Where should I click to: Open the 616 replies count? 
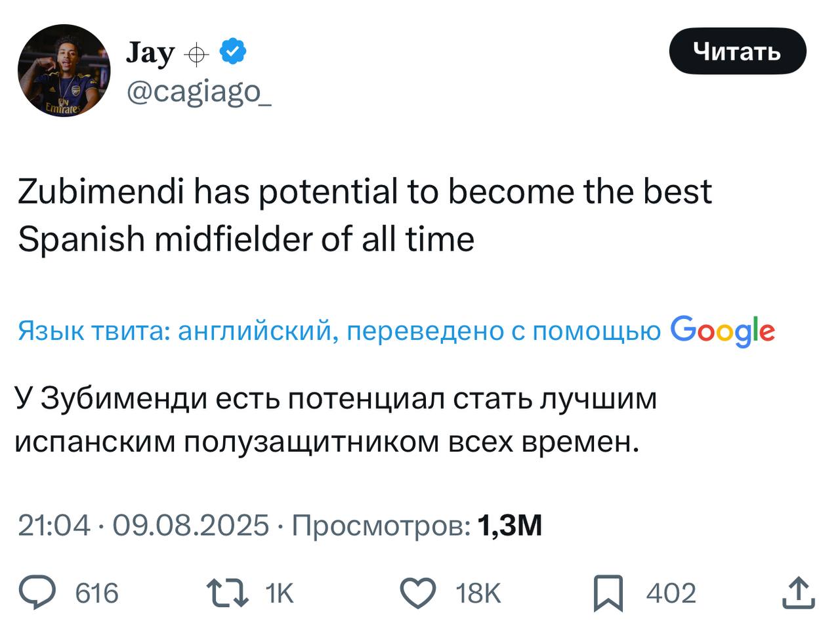[97, 593]
